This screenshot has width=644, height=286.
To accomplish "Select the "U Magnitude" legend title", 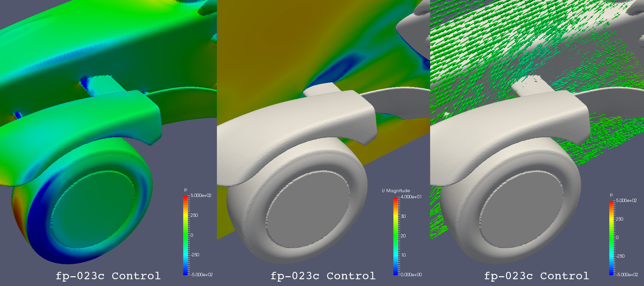I will pyautogui.click(x=396, y=191).
